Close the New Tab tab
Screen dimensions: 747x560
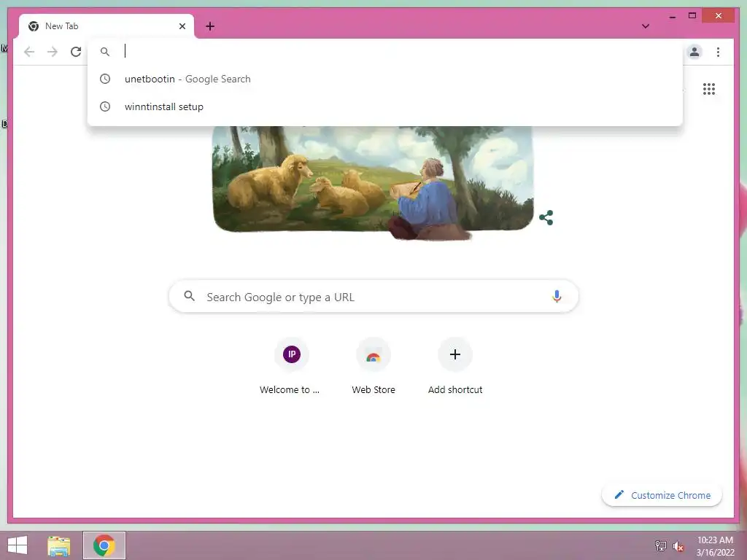[182, 26]
